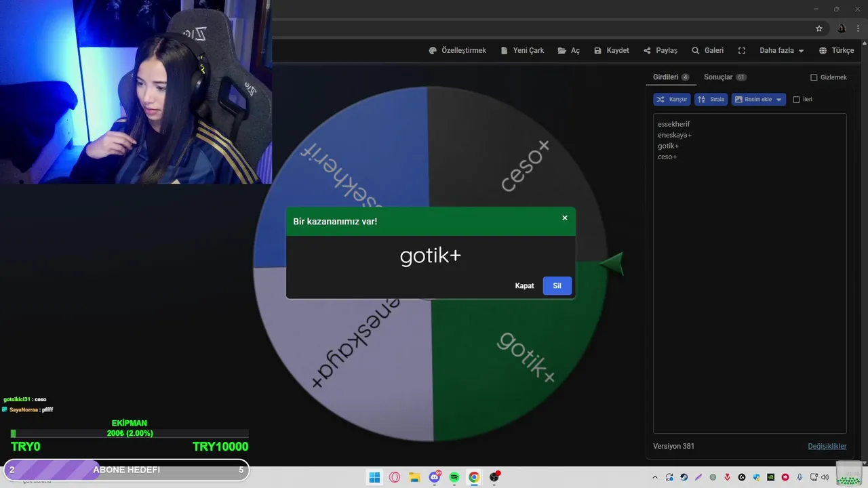Click the red circular tray icon
This screenshot has height=488, width=868.
pyautogui.click(x=785, y=477)
